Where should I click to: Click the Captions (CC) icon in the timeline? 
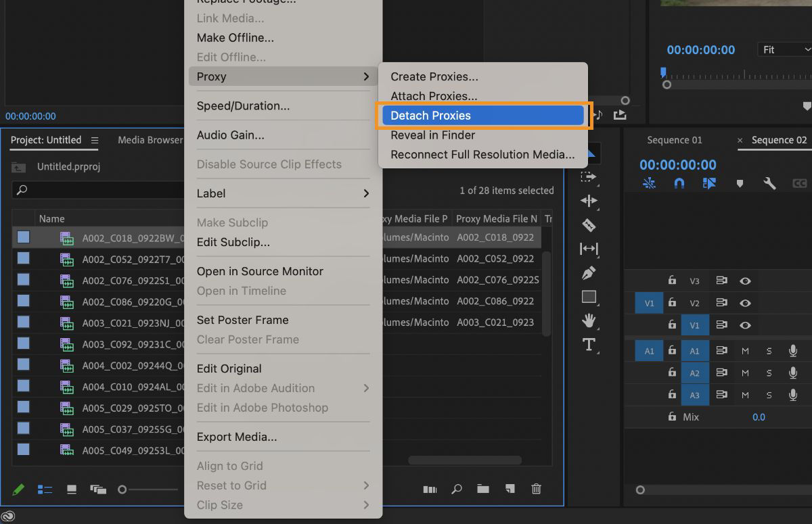pyautogui.click(x=800, y=183)
